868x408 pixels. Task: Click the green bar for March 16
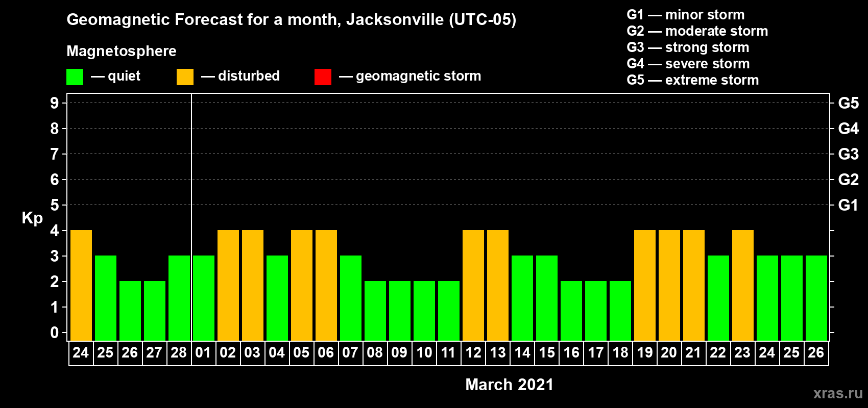point(571,311)
